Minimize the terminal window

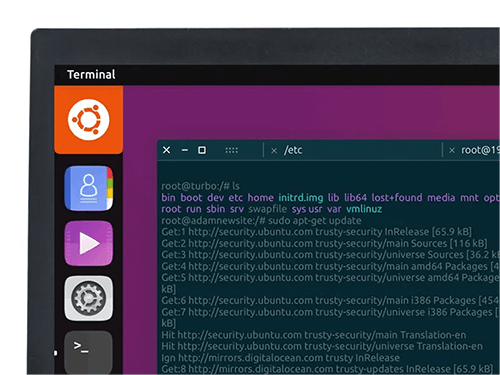click(185, 150)
